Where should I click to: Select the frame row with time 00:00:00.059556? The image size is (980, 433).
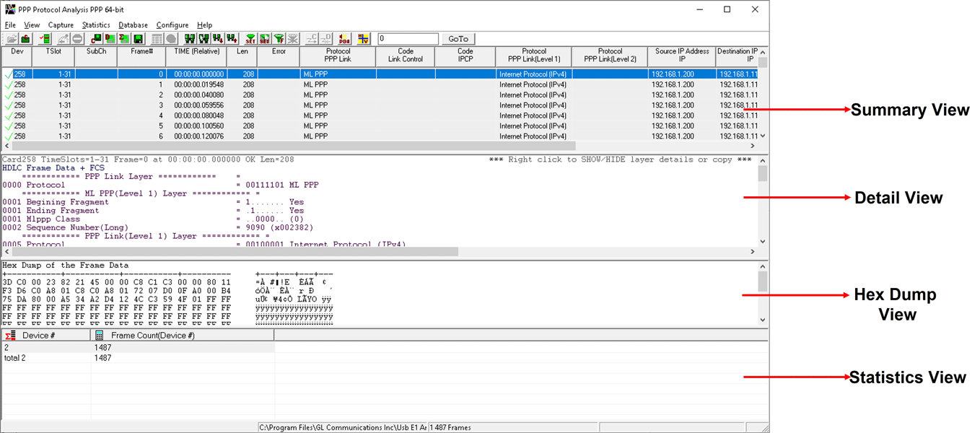pyautogui.click(x=380, y=105)
